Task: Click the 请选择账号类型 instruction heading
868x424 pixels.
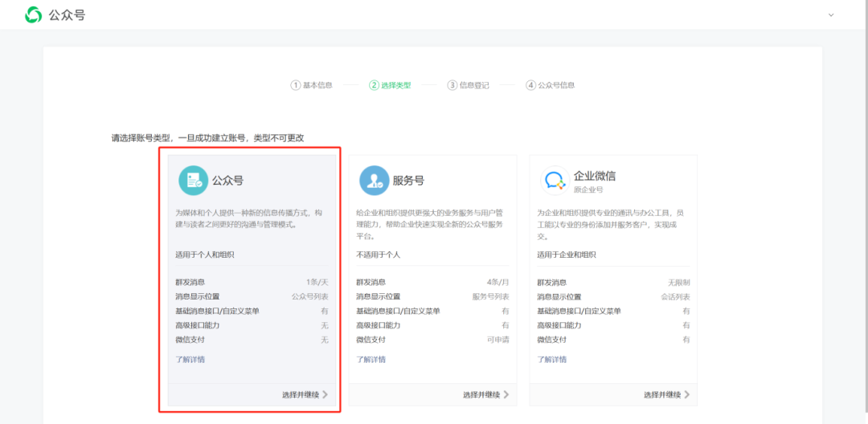Action: pos(207,138)
